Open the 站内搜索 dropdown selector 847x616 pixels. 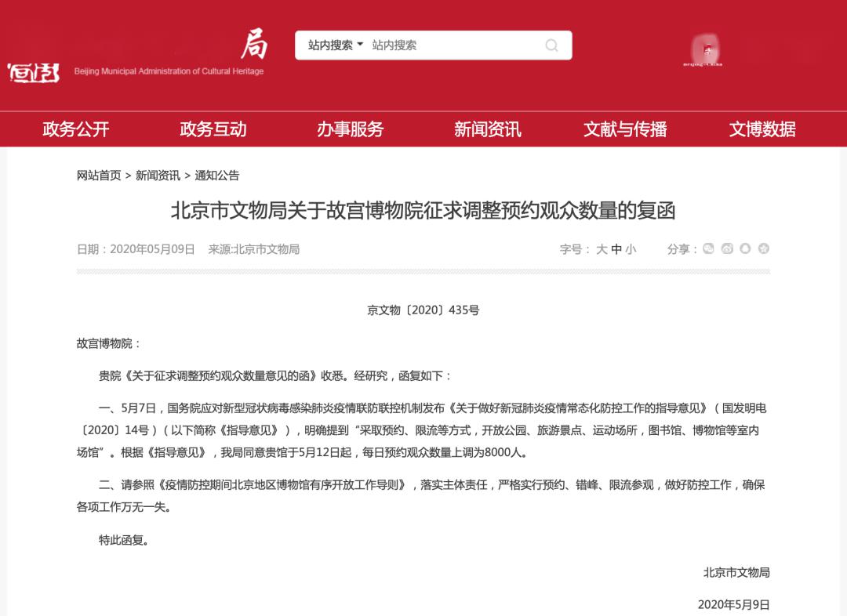click(x=336, y=45)
